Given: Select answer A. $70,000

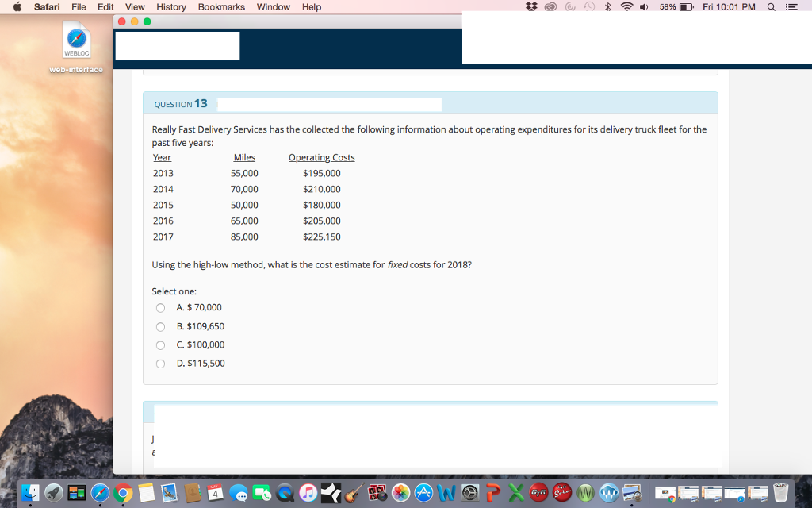Looking at the screenshot, I should pyautogui.click(x=160, y=307).
